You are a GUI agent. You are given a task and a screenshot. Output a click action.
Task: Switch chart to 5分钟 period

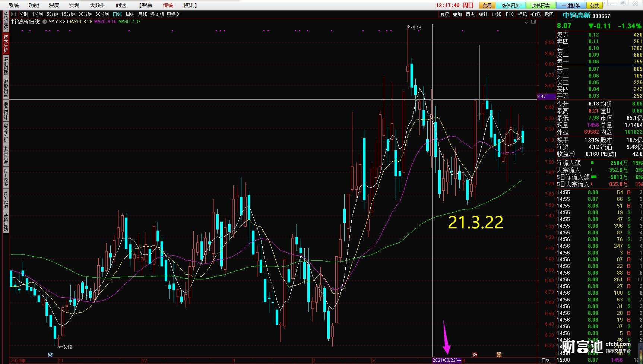click(x=53, y=14)
